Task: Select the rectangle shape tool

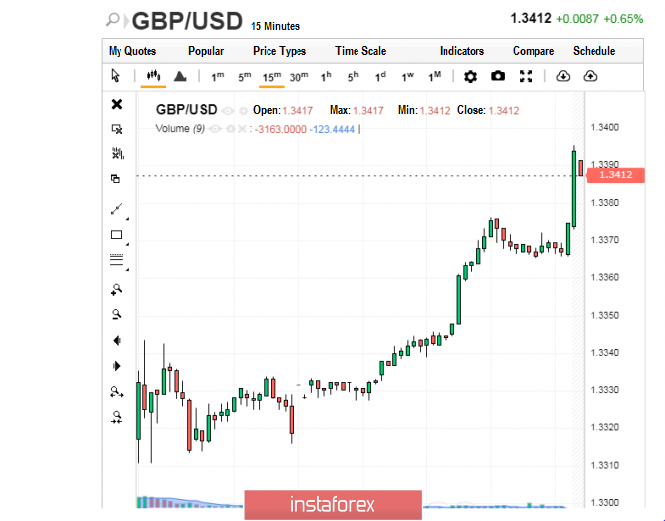Action: (x=116, y=235)
